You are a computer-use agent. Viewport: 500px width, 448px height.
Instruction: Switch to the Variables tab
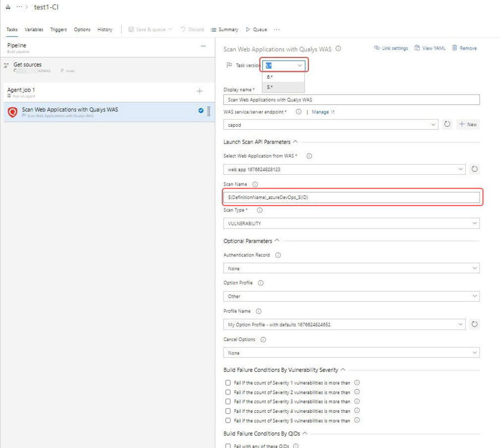34,29
